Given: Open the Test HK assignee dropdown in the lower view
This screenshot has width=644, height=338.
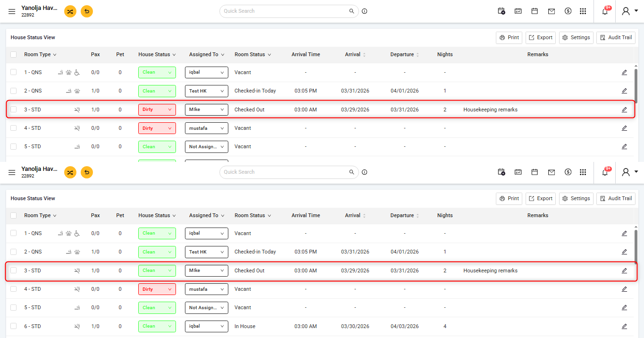Looking at the screenshot, I should point(207,252).
